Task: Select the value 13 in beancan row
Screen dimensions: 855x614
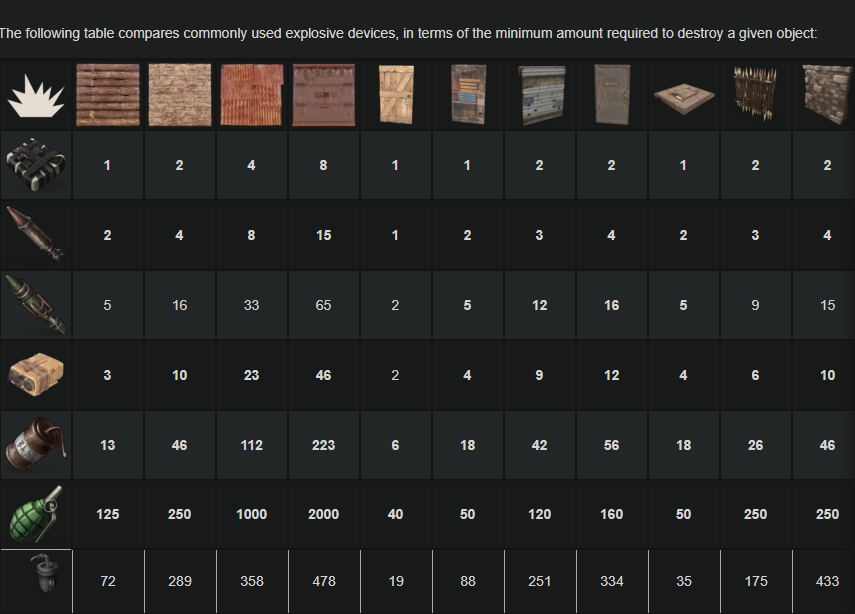Action: 107,445
